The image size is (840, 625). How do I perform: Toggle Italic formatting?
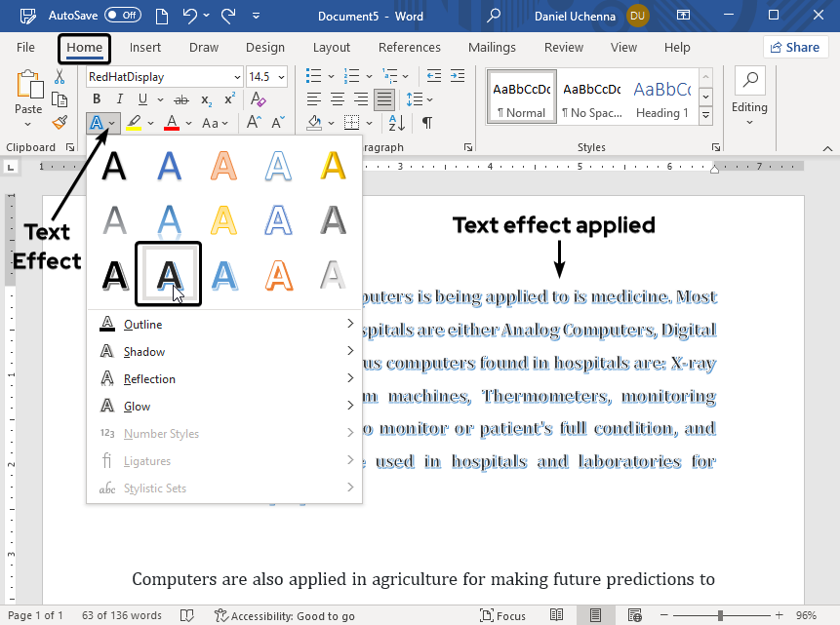point(118,98)
